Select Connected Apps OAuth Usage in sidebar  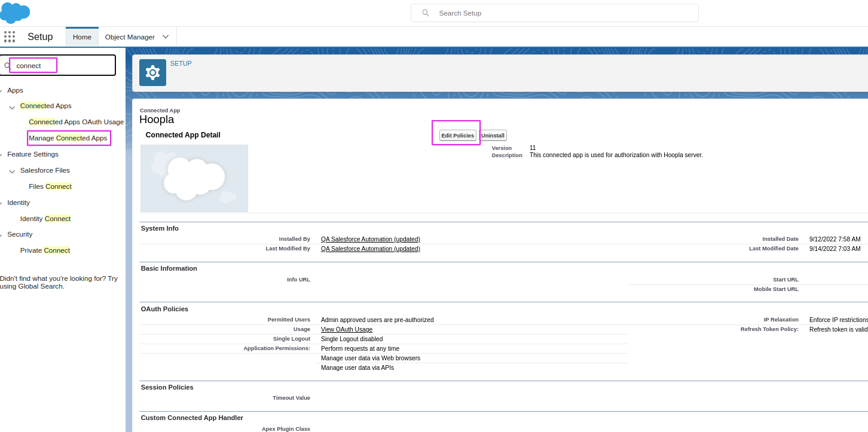tap(77, 122)
